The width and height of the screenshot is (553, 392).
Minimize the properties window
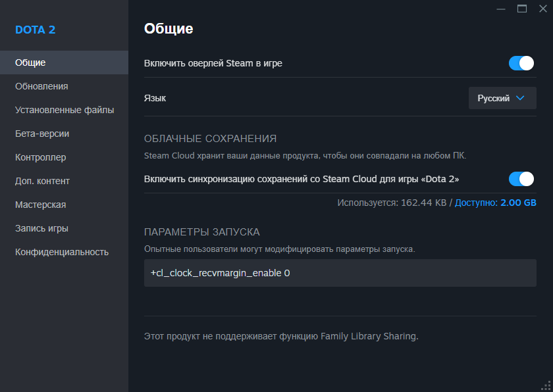501,9
